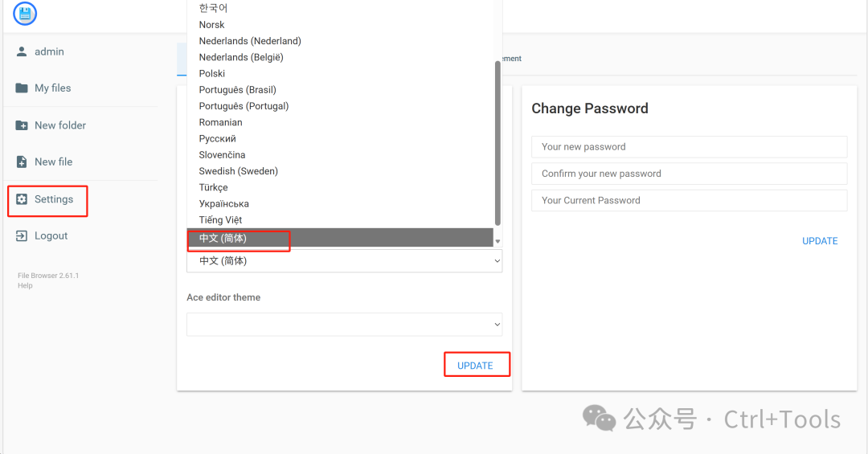This screenshot has height=454, width=868.
Task: Select 中文 (简体) from language list
Action: click(223, 239)
